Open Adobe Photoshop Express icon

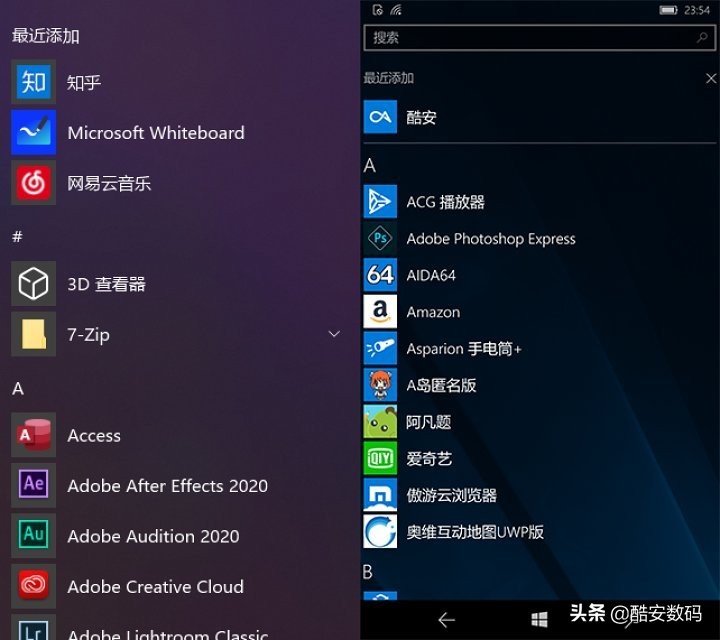click(380, 238)
